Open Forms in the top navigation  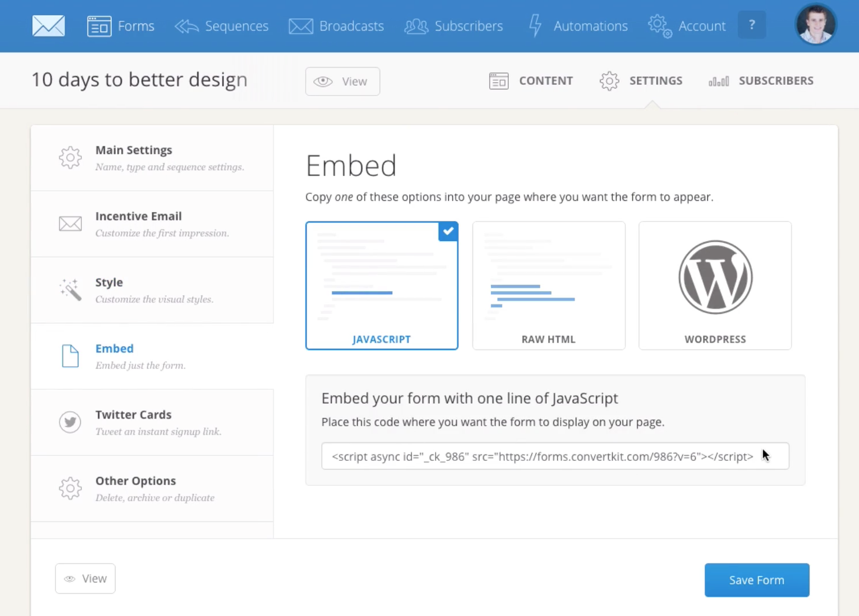[121, 26]
